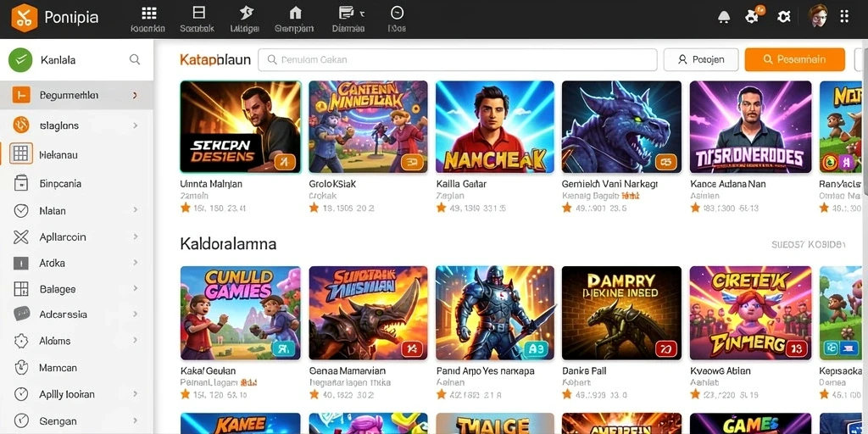Click the Aplily looiran clock icon
Screen dimensions: 868x434
pos(20,393)
